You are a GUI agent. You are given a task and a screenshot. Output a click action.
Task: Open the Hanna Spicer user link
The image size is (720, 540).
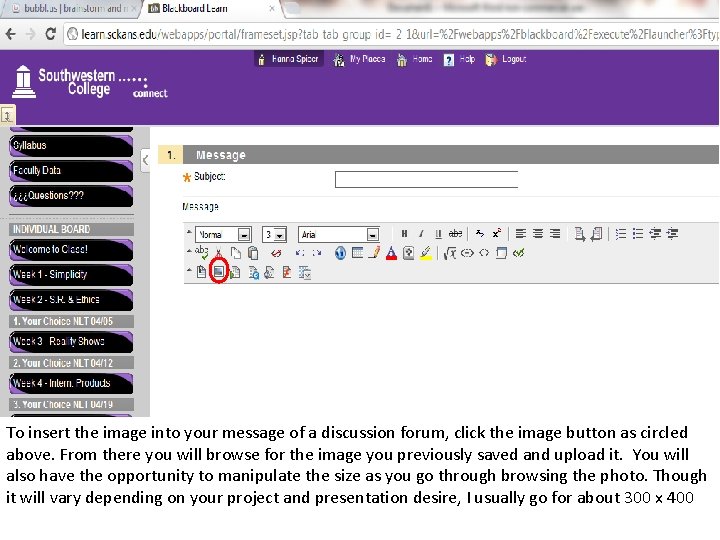[x=289, y=59]
